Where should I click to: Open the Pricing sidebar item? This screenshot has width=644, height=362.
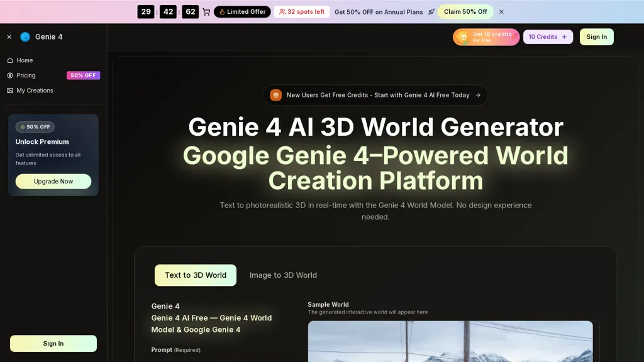[53, 75]
